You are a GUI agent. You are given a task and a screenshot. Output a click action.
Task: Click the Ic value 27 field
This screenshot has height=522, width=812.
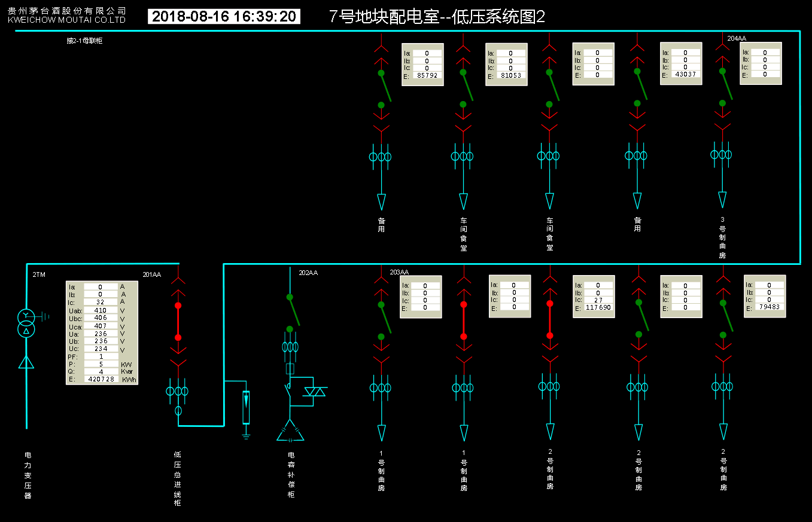(598, 300)
